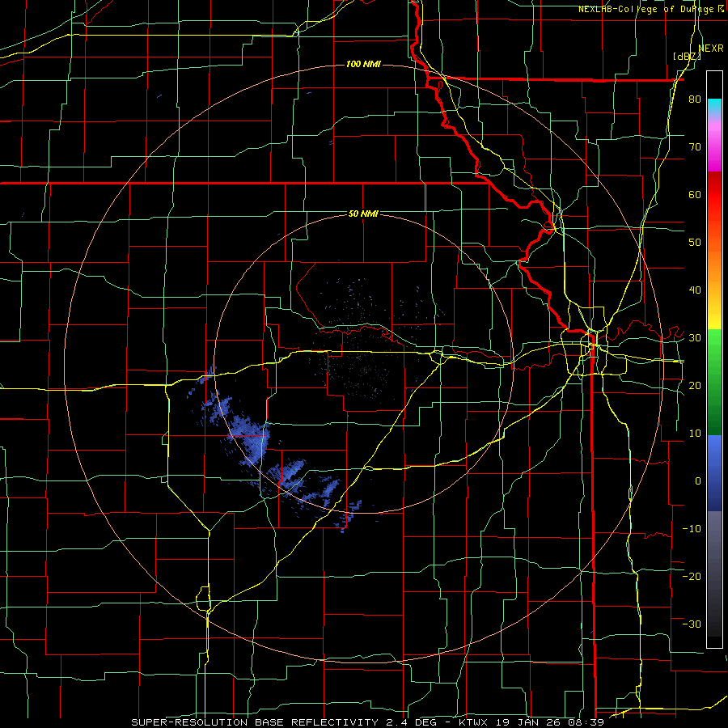728x728 pixels.
Task: Click the 30 value on the dBZ scale
Action: (x=695, y=337)
